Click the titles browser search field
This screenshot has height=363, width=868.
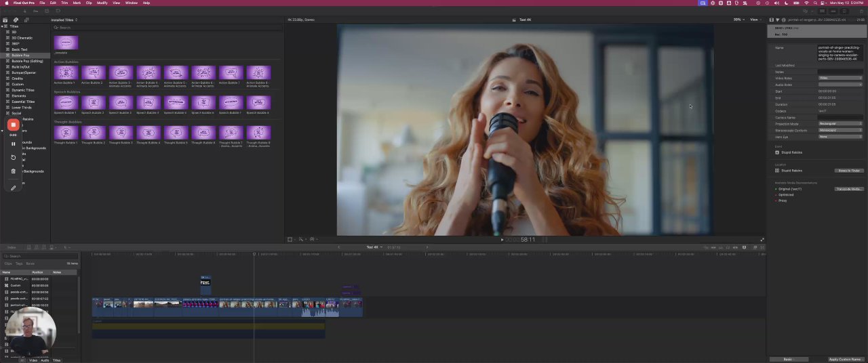167,27
